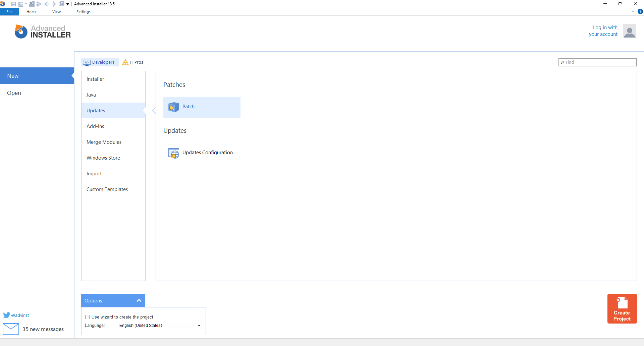Open the Build icon dropdown arrow

(26, 4)
